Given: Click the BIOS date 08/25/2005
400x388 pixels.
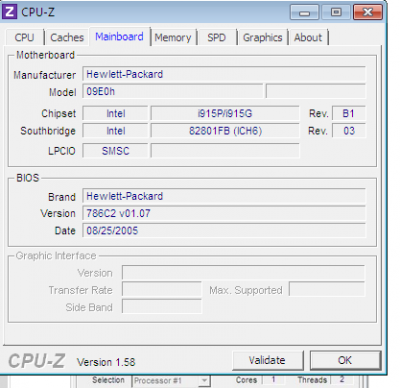Looking at the screenshot, I should [224, 231].
